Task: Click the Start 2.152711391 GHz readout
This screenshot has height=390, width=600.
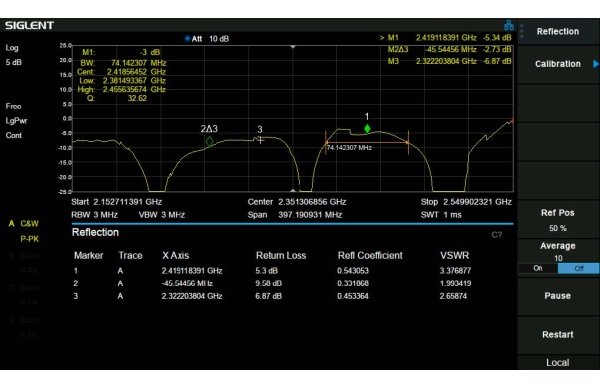Action: [x=116, y=202]
